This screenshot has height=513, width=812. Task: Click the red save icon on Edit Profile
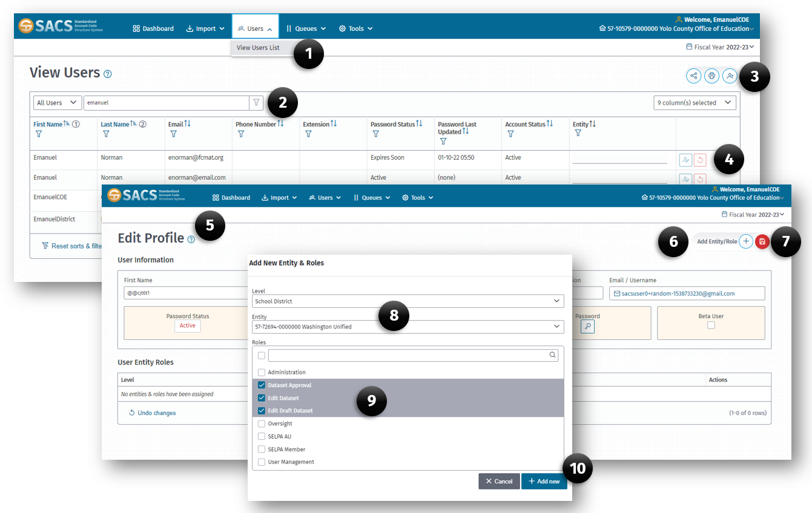[x=762, y=241]
